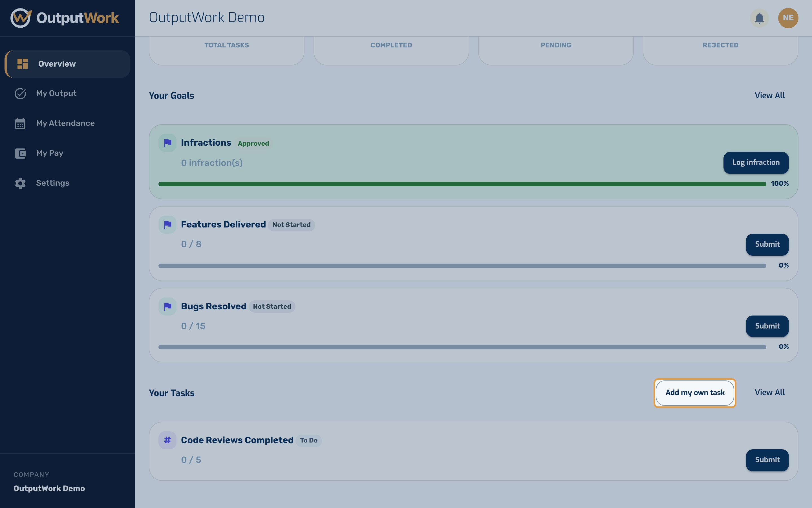Screen dimensions: 812x508
Task: View all goals link
Action: [x=770, y=96]
